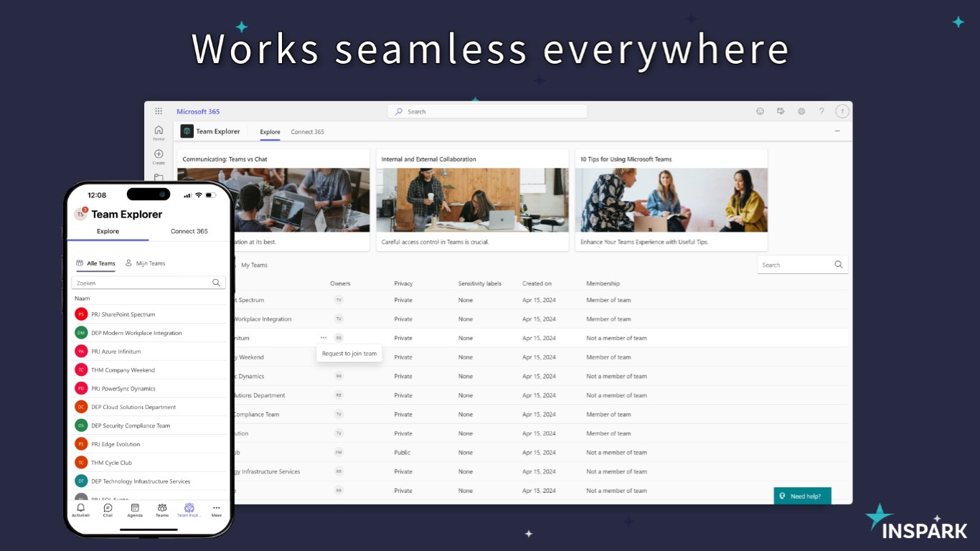Click the Public privacy cell in table
Image resolution: width=980 pixels, height=551 pixels.
point(402,453)
